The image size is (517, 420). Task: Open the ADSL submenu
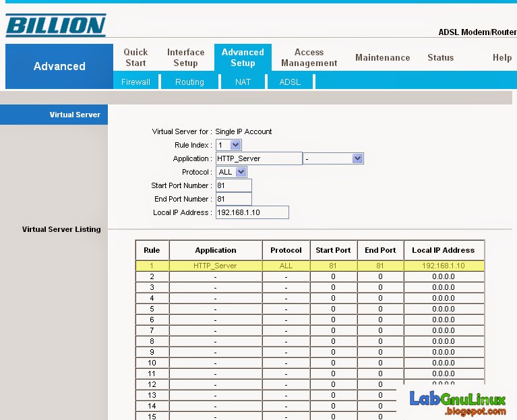point(290,82)
